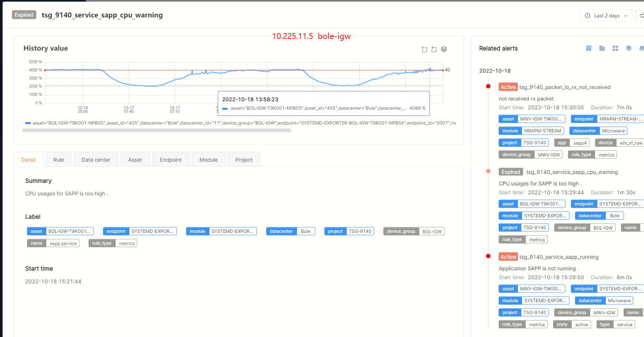
Task: Click the zoom reset icon on History chart
Action: pyautogui.click(x=434, y=49)
